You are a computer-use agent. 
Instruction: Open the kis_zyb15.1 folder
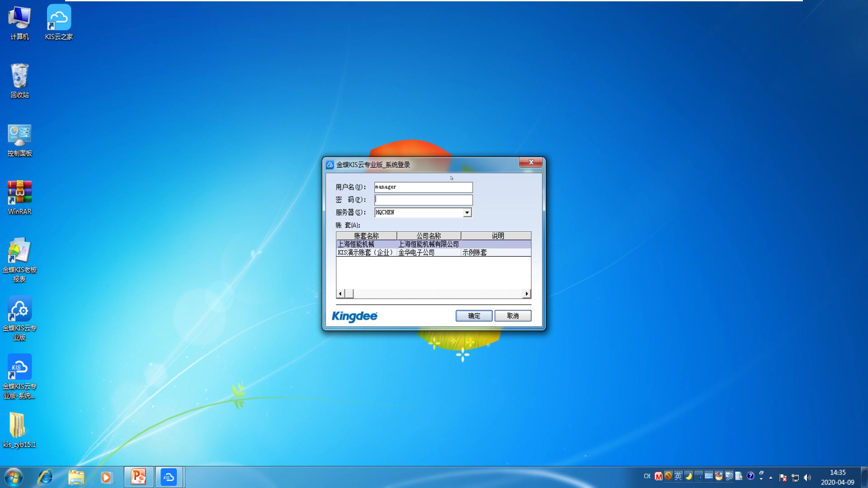(19, 430)
